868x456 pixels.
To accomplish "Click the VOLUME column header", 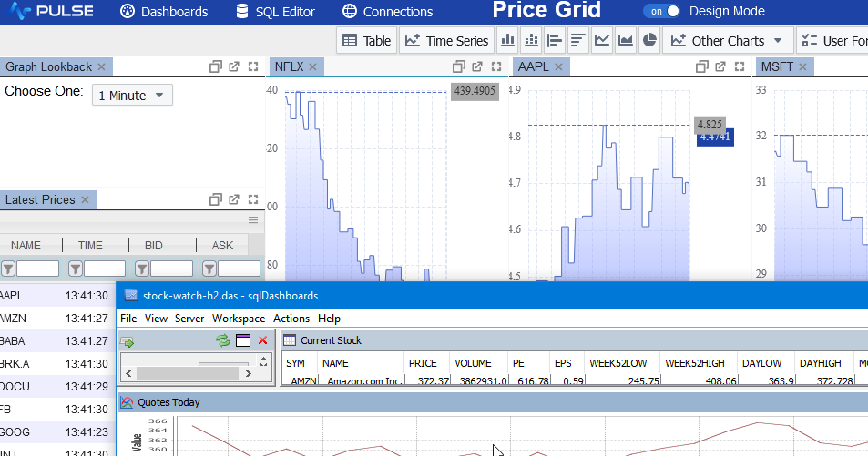I will [x=473, y=363].
